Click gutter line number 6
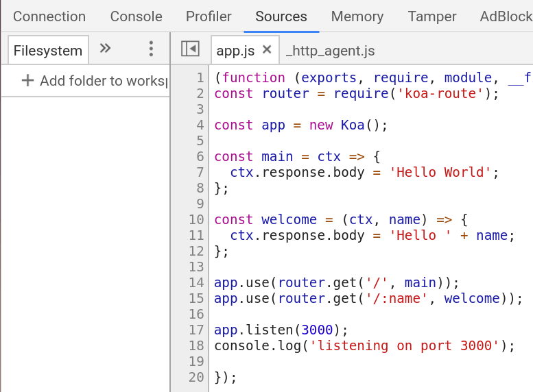The width and height of the screenshot is (533, 392). (x=200, y=157)
